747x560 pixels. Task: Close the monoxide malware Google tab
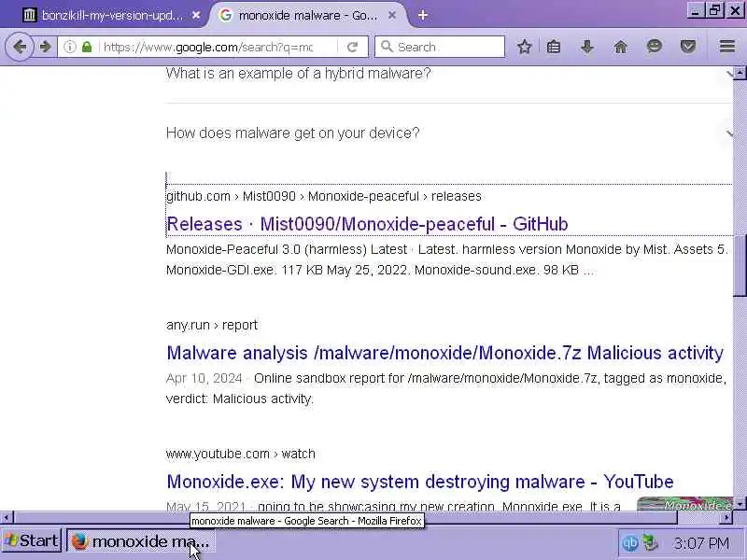point(392,15)
